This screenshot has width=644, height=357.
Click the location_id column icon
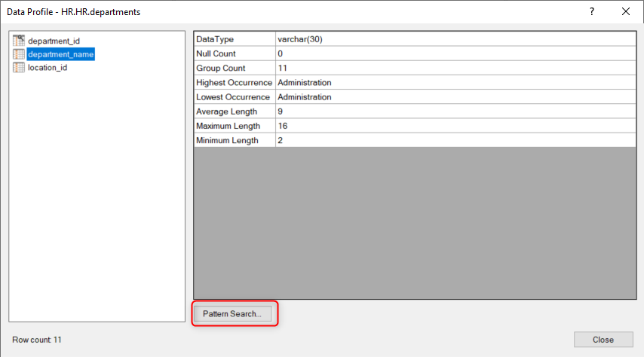click(19, 67)
